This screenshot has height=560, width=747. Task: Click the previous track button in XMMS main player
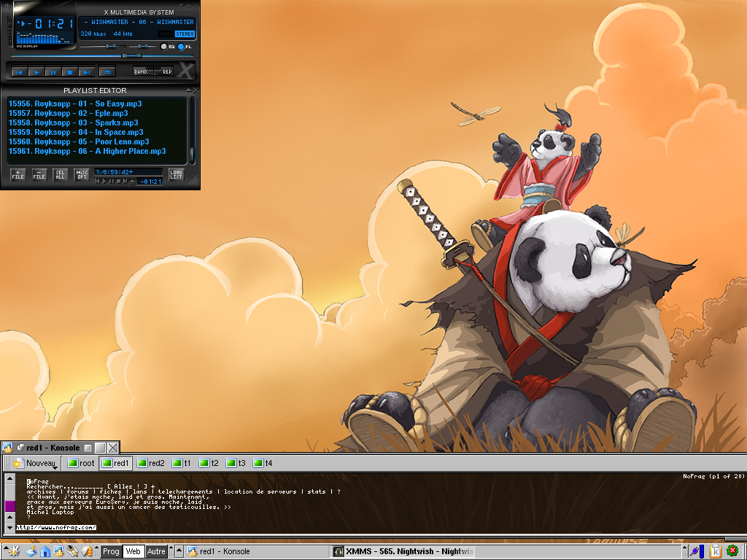click(x=19, y=72)
